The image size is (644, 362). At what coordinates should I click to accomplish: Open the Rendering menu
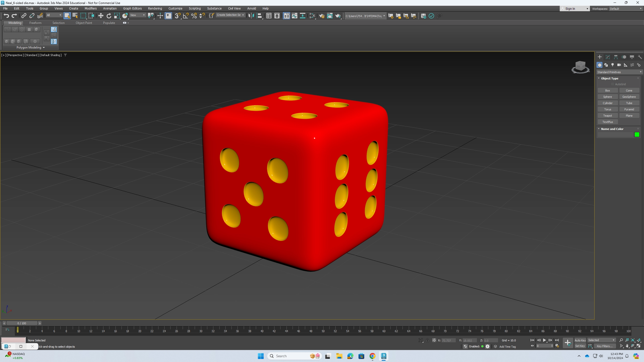(155, 8)
